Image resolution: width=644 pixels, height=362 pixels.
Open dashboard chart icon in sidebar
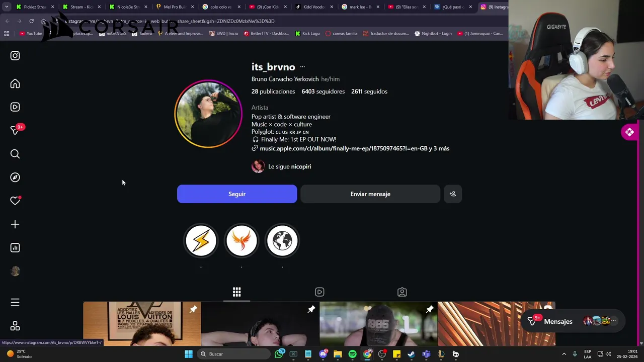click(15, 248)
